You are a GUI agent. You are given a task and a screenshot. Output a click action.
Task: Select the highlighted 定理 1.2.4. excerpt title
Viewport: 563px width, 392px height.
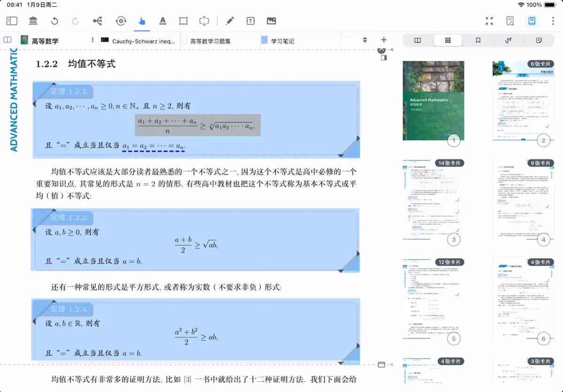69,309
